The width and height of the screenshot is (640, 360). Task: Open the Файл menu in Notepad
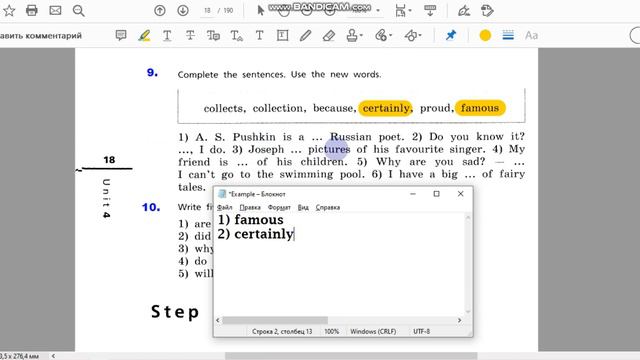point(224,207)
